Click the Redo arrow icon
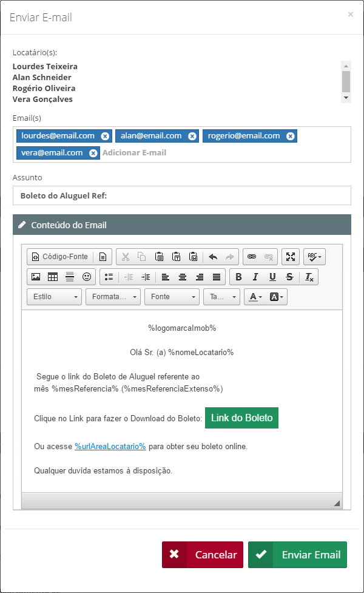 coord(229,257)
